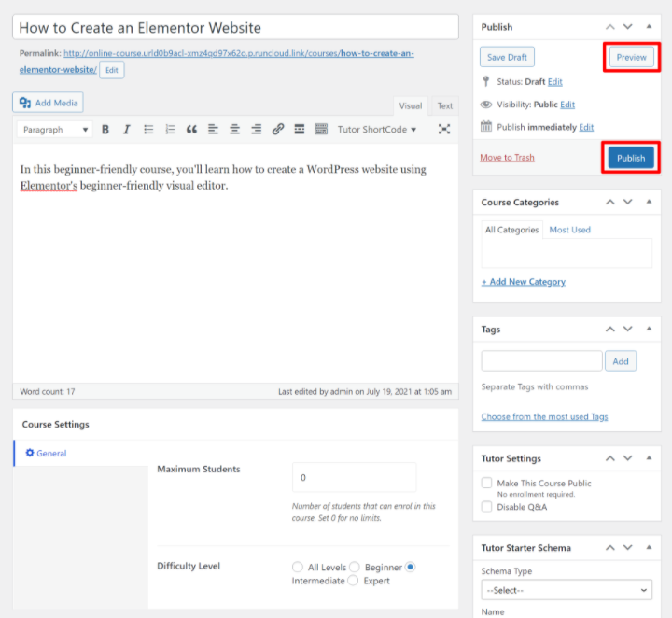Expand the Tutor ShortCode dropdown
Viewport: 672px width, 618px height.
click(x=377, y=130)
